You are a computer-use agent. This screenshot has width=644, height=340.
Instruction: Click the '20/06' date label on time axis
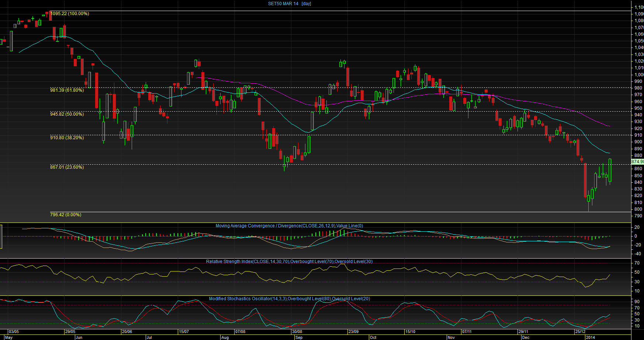[x=127, y=332]
